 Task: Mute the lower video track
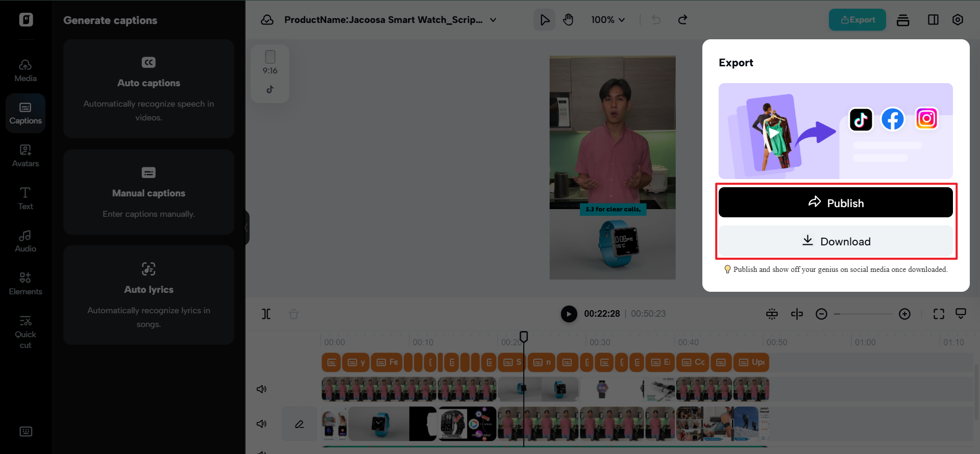coord(261,424)
